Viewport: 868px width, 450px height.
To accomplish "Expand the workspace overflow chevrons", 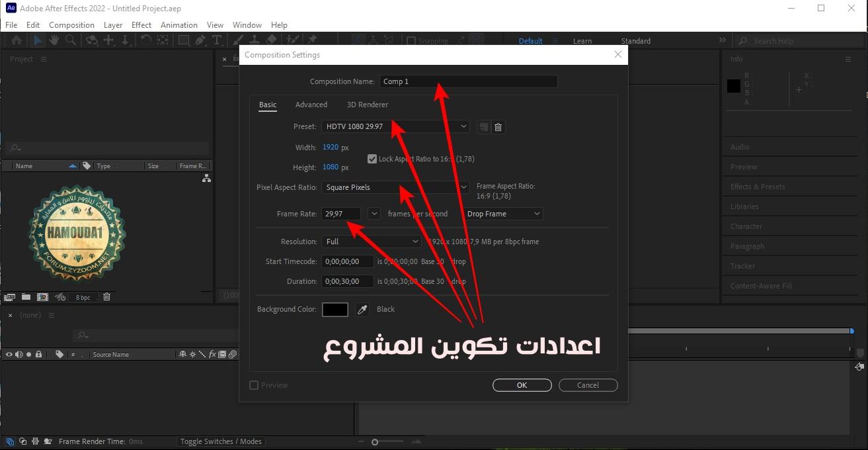I will (722, 40).
